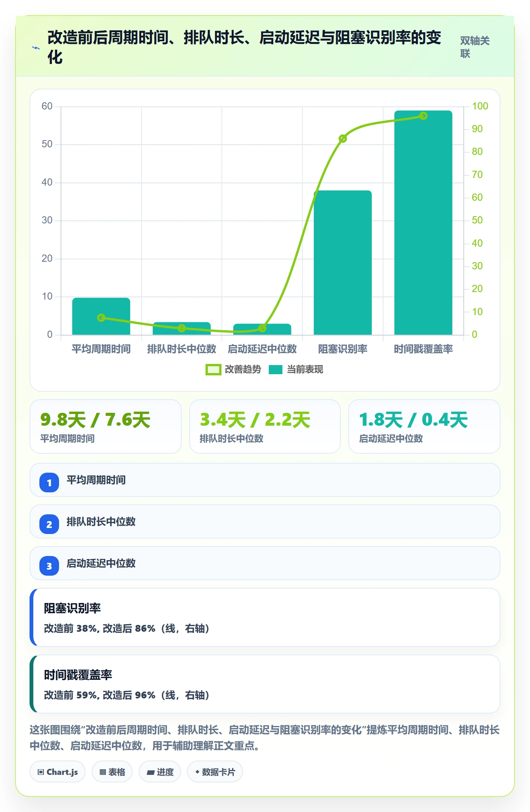Viewport: 530px width, 812px height.
Task: Select the Chart.js tag
Action: tap(58, 772)
